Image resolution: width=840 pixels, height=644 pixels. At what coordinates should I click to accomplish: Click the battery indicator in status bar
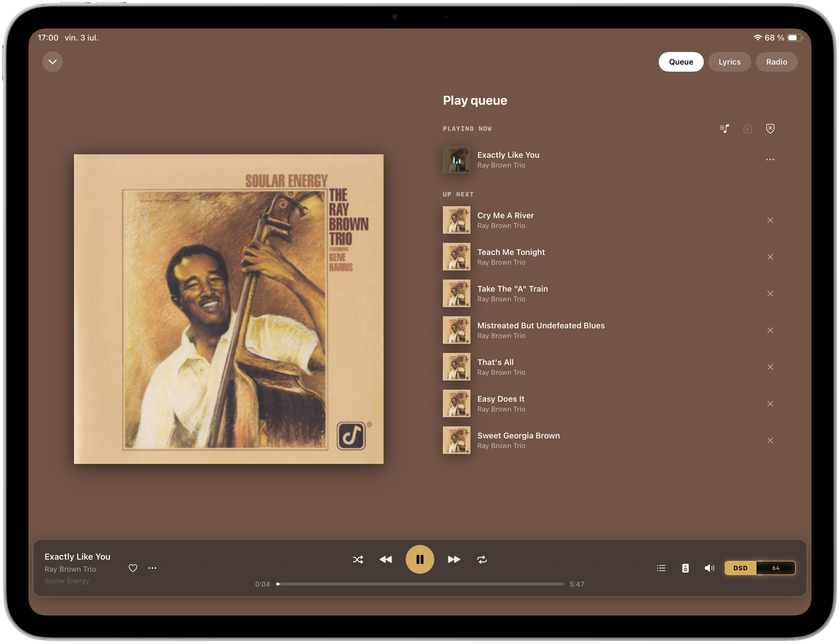click(794, 38)
